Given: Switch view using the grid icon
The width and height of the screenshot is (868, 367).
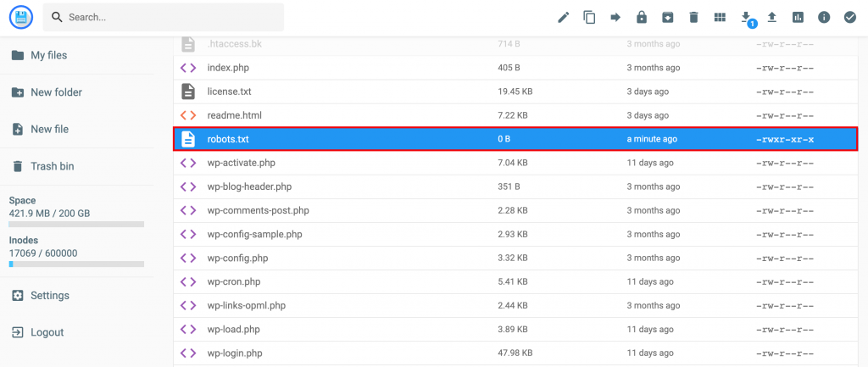Looking at the screenshot, I should pyautogui.click(x=720, y=17).
